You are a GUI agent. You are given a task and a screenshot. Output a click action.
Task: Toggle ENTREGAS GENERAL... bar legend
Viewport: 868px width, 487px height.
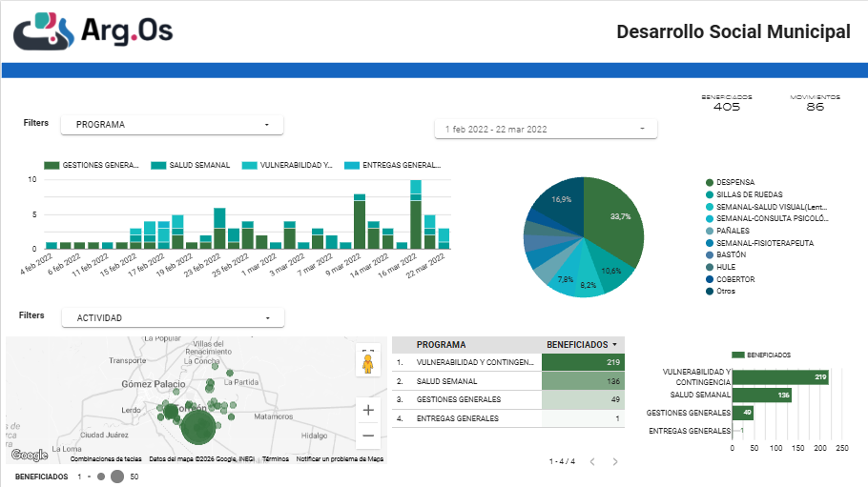coord(392,165)
